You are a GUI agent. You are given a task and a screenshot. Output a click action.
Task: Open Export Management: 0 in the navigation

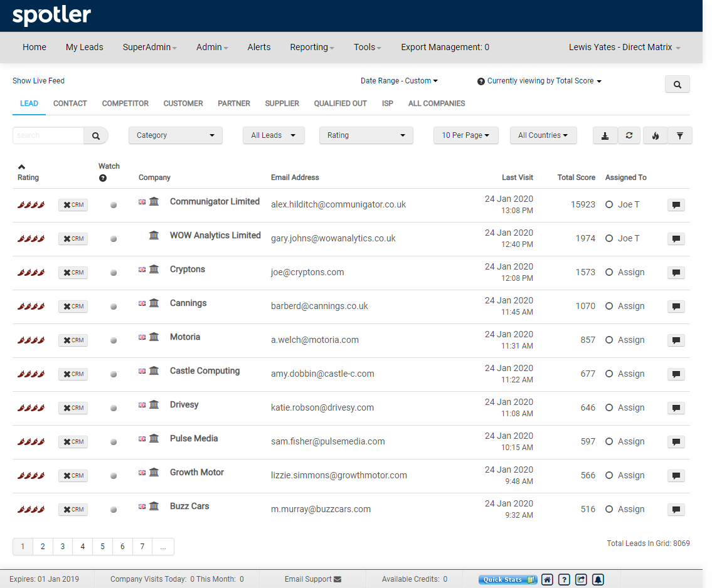click(x=445, y=47)
